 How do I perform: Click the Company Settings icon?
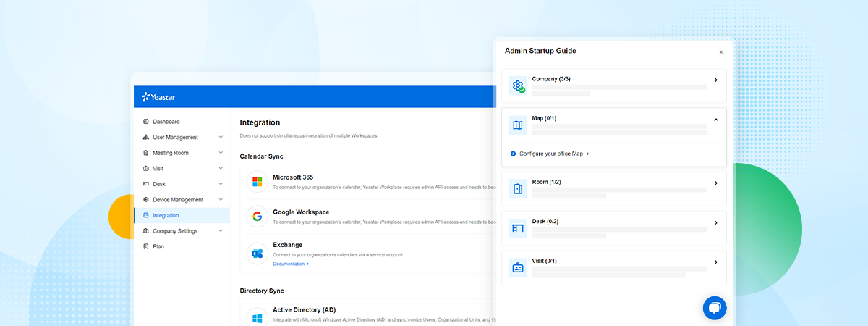point(146,231)
